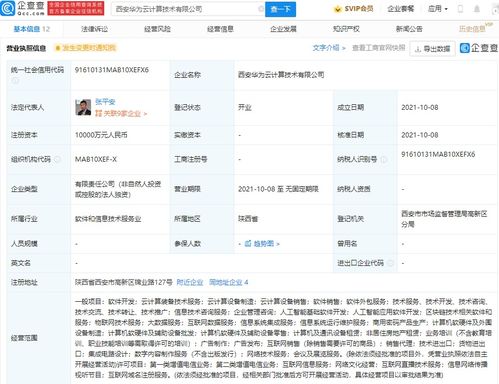The image size is (499, 384).
Task: Switch to 知识产权 tab
Action: point(346,29)
